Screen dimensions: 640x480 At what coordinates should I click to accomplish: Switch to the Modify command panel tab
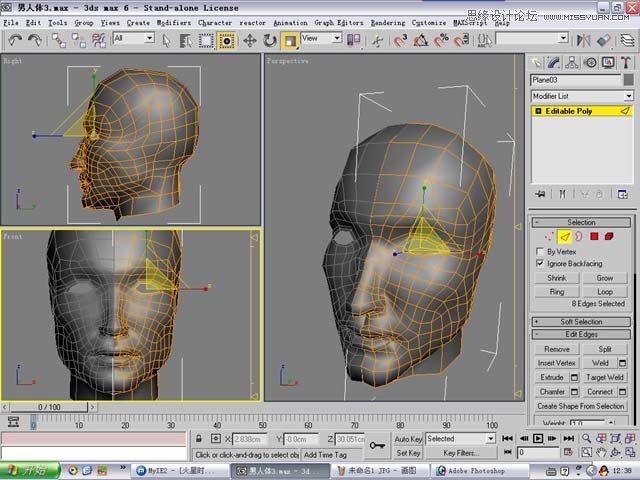554,62
